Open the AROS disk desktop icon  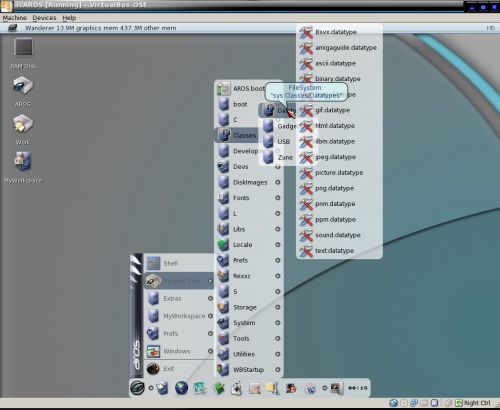point(23,85)
